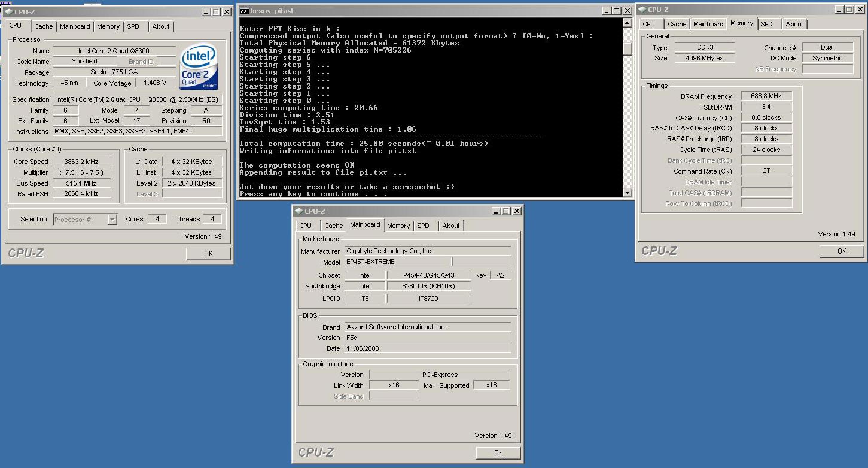Open About tab in Mainboard window

(451, 226)
